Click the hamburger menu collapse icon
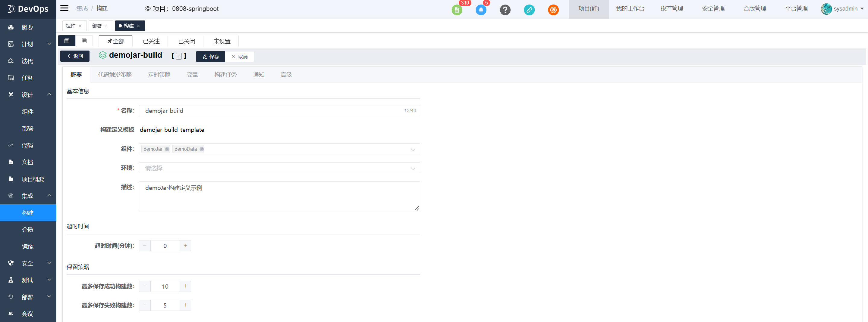 64,8
